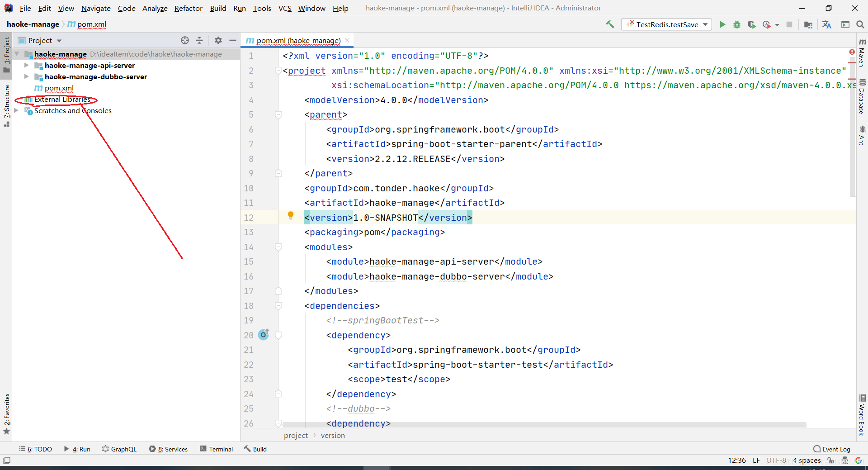Screen dimensions: 868x470
Task: Build the project with the hammer icon
Action: click(x=610, y=24)
